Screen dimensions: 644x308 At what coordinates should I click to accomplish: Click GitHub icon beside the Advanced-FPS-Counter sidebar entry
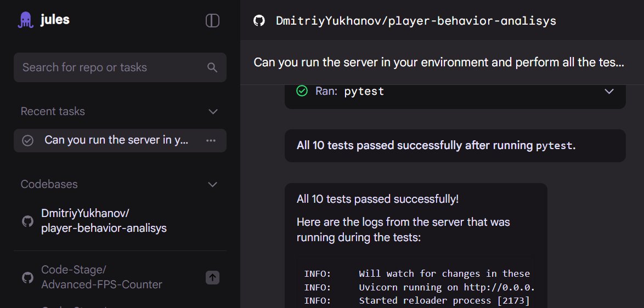click(27, 278)
